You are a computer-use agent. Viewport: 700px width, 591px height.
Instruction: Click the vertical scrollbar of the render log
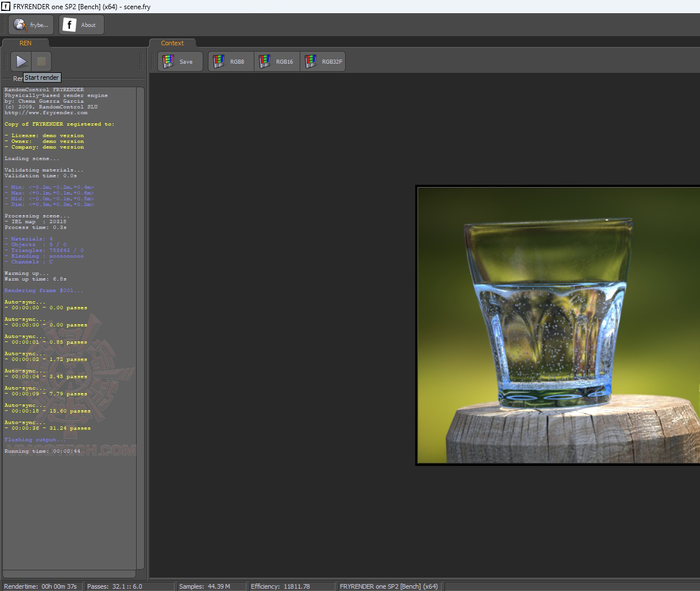coord(140,327)
